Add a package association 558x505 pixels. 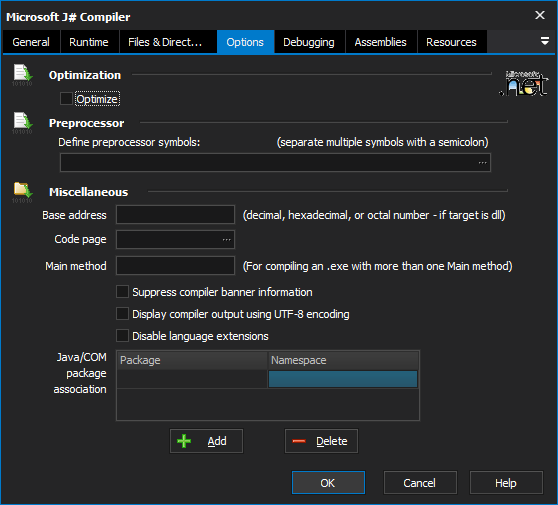click(x=206, y=441)
